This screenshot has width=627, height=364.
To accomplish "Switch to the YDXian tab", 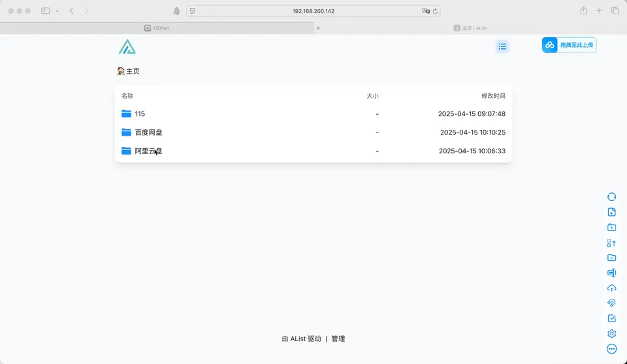I will 157,28.
